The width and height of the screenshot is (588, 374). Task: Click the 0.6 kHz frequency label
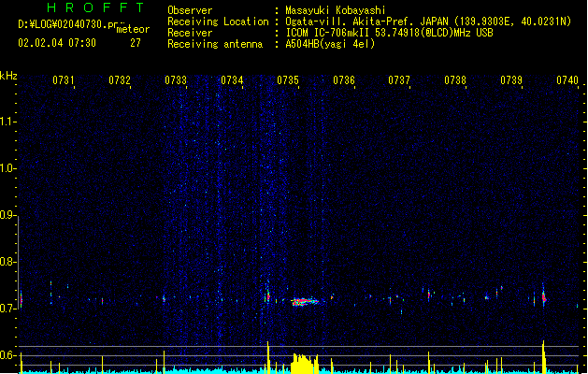pos(7,355)
